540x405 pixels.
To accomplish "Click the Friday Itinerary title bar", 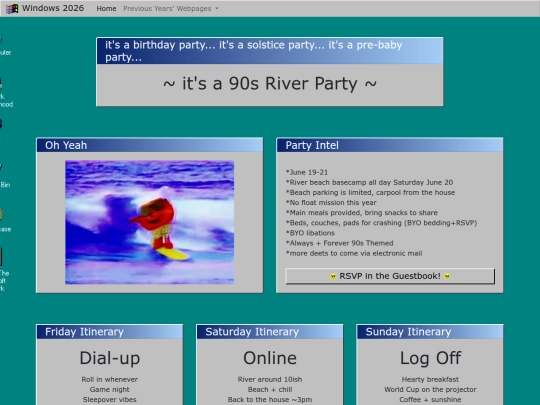I will (110, 332).
